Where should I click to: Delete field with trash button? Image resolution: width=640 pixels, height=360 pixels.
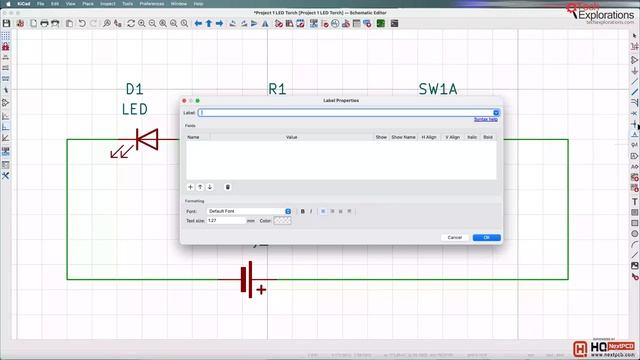point(228,187)
